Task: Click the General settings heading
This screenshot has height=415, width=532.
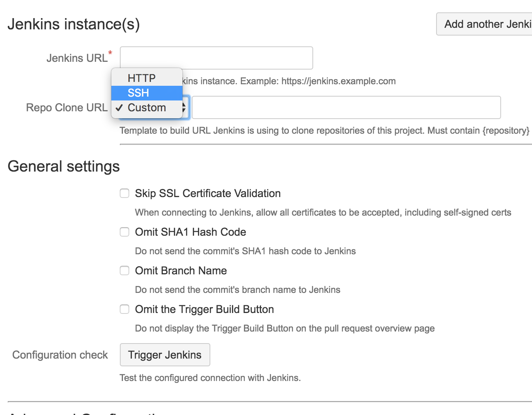Action: coord(64,166)
